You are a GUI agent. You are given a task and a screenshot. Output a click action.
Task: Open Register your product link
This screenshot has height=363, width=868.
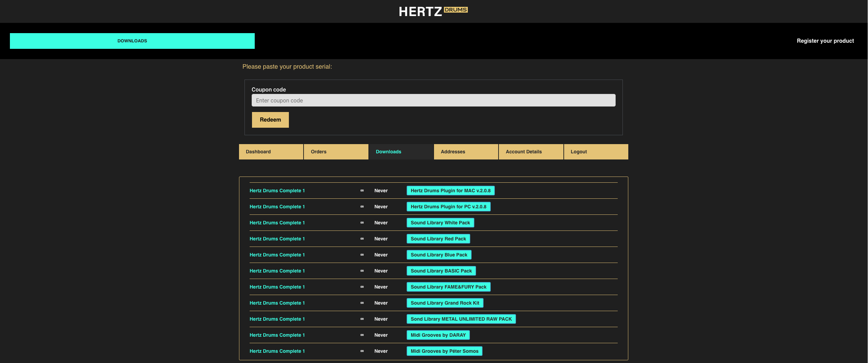(825, 41)
